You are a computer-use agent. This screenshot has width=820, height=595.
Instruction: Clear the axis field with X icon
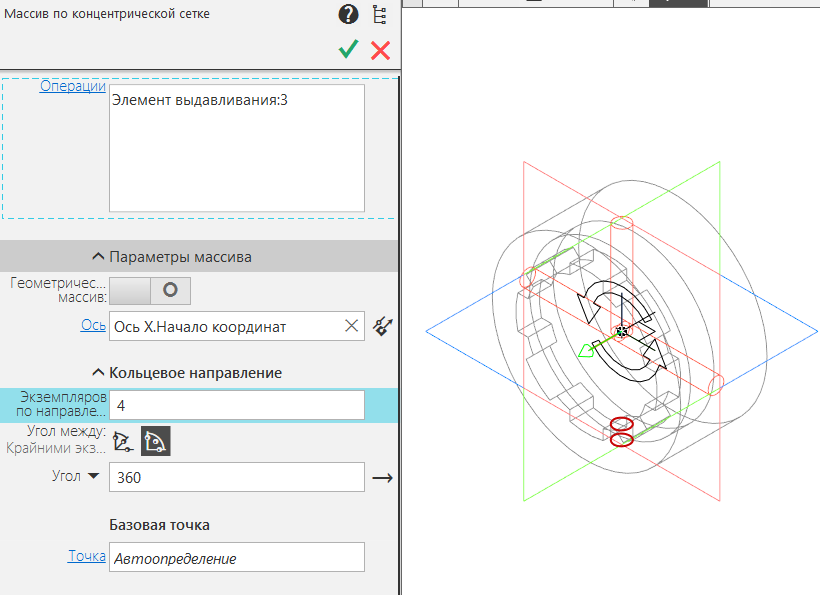351,326
